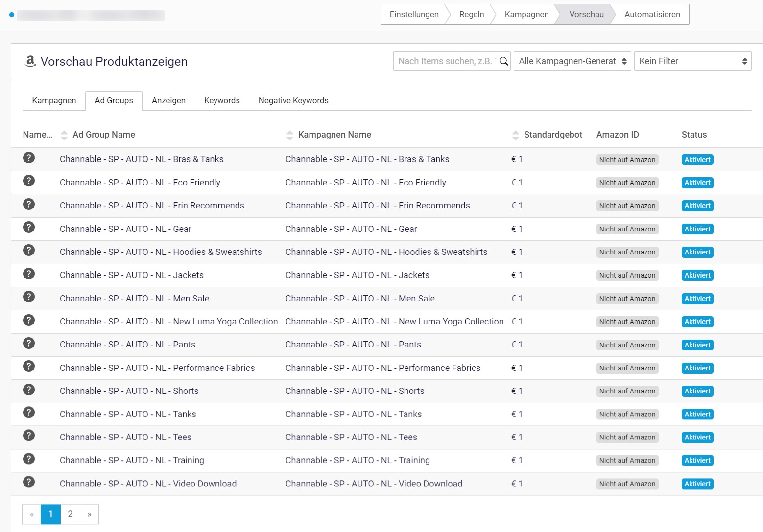763x532 pixels.
Task: Go to the Kampagnen step in breadcrumb
Action: click(526, 14)
